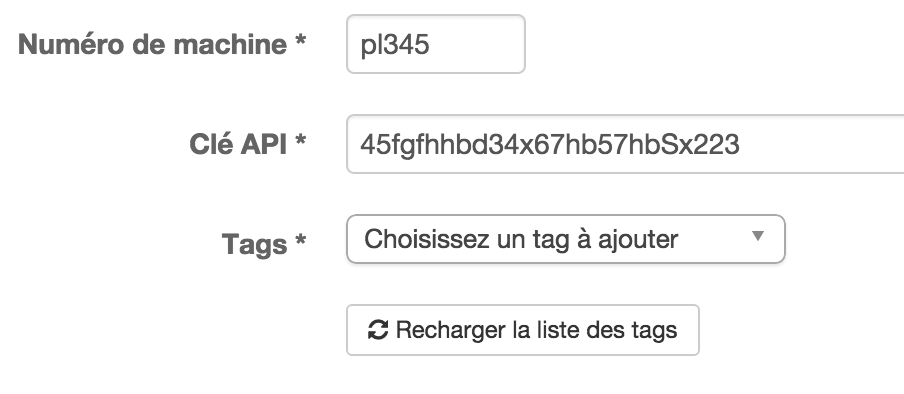This screenshot has height=394, width=904.
Task: Click the required asterisk beside Clé API
Action: tap(300, 141)
